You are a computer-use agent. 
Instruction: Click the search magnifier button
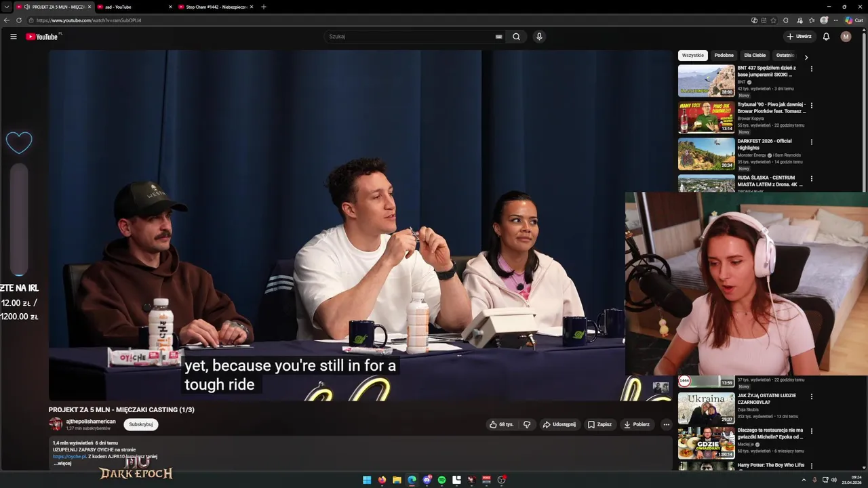(516, 37)
